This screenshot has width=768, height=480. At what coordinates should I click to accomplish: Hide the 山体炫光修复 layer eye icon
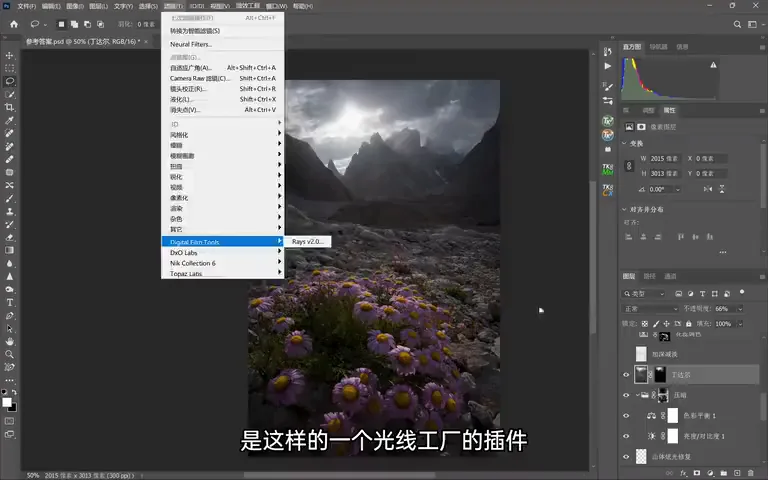pyautogui.click(x=626, y=456)
